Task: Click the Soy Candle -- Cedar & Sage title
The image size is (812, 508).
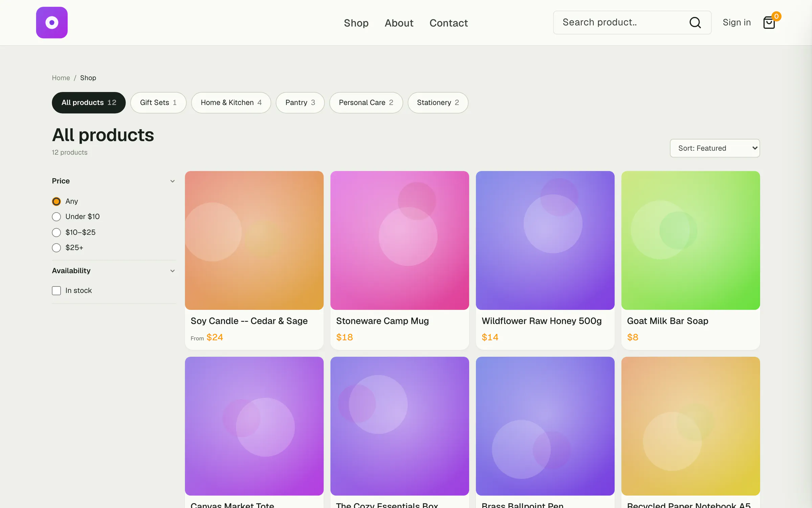Action: point(249,321)
